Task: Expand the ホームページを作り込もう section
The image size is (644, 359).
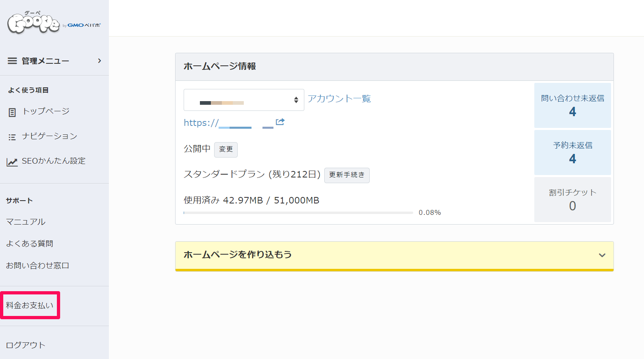Action: point(602,255)
